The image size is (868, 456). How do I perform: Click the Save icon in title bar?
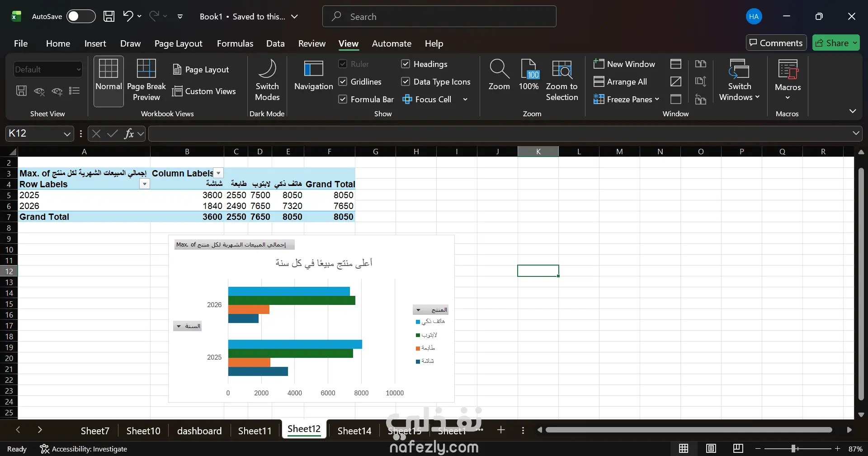pos(109,16)
